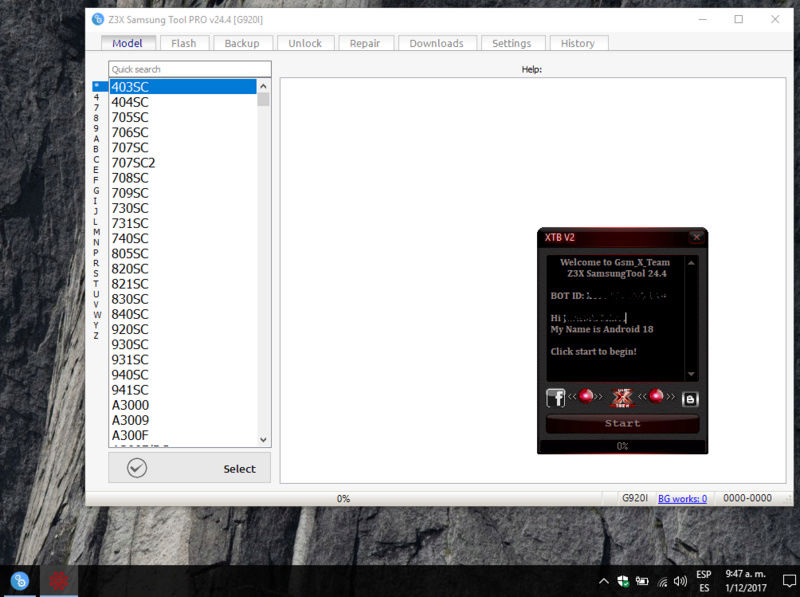Choose model 821SC from the list

click(183, 284)
